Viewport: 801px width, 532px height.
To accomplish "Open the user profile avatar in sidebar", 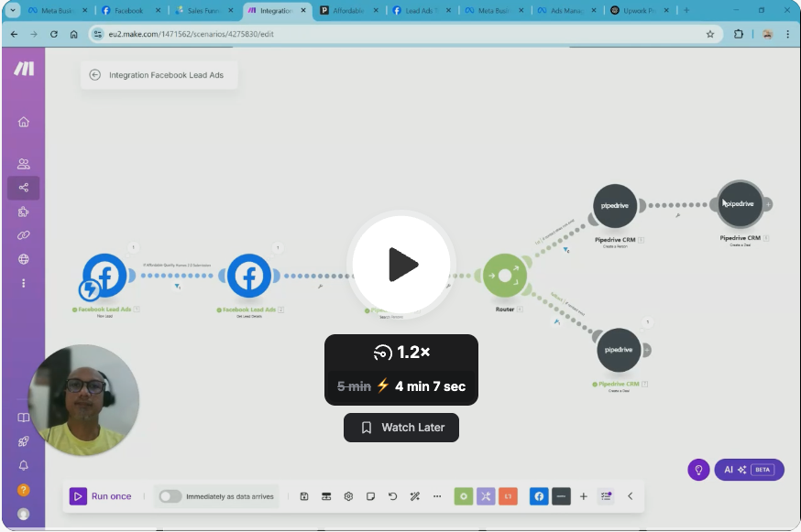I will 24,514.
